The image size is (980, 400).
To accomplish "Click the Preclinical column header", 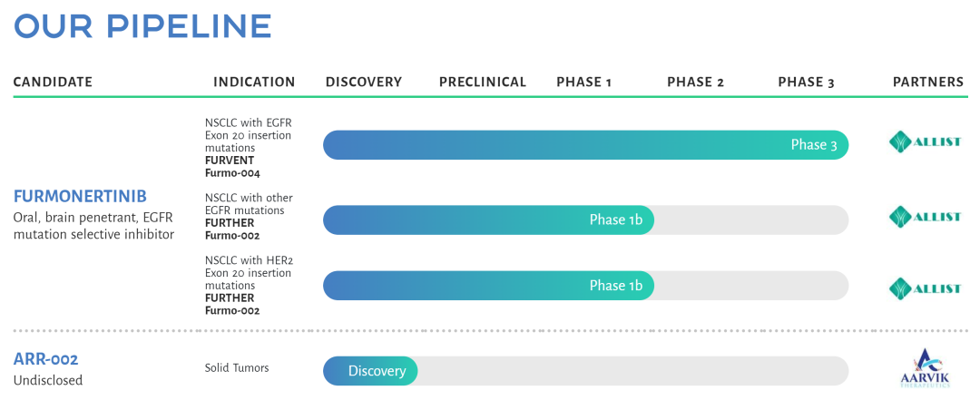I will [x=483, y=82].
